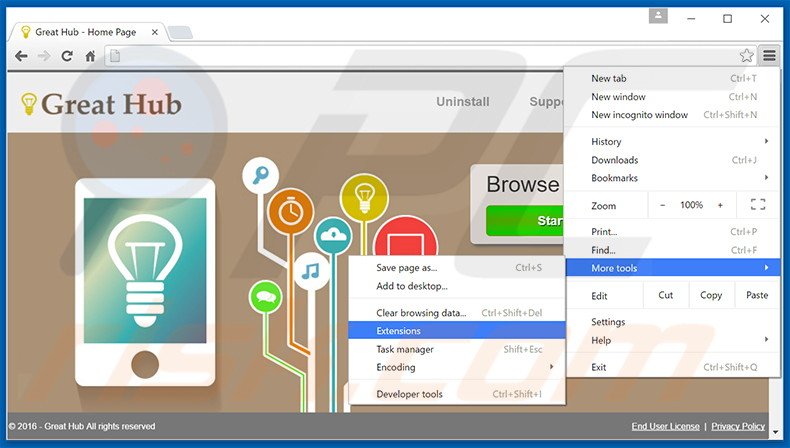Screen dimensions: 790x448
Task: Click the yellow lightbulb circle icon
Action: [364, 198]
